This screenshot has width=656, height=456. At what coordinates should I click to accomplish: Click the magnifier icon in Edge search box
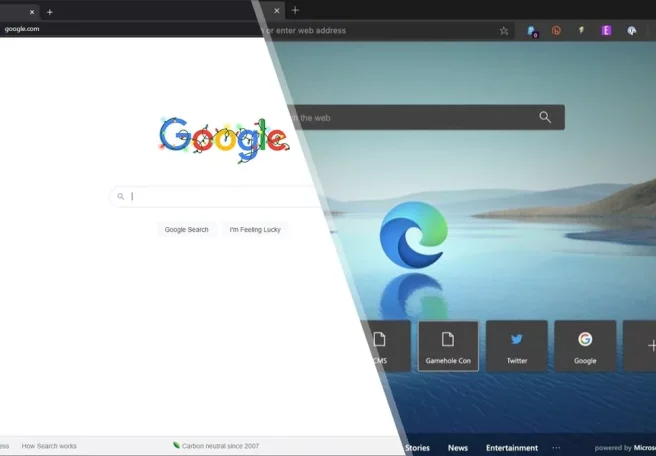pos(545,117)
